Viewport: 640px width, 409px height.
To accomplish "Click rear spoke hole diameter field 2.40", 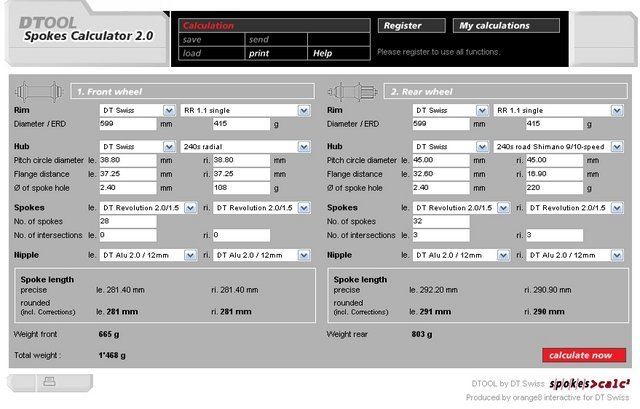I will (x=441, y=188).
